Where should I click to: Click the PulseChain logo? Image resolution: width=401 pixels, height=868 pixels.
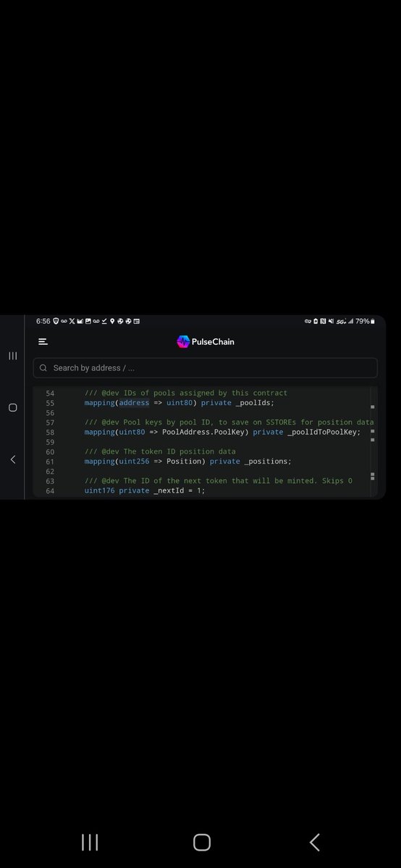(206, 341)
